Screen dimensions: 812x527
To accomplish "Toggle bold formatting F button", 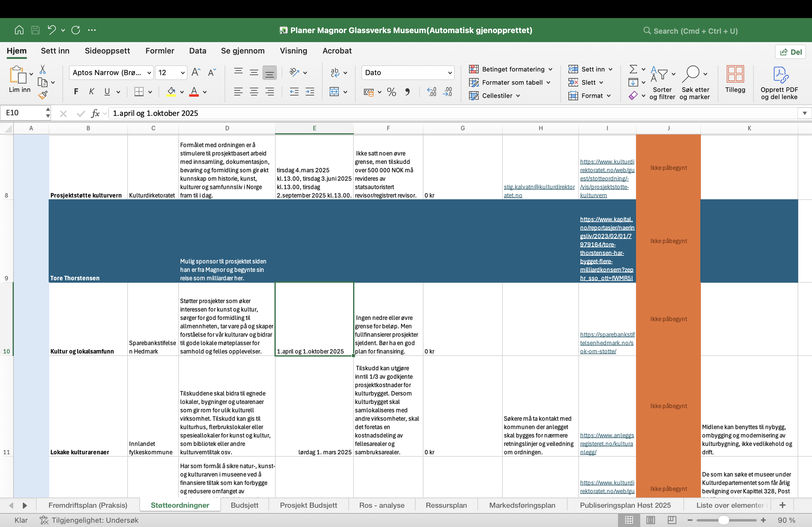I will pyautogui.click(x=76, y=92).
